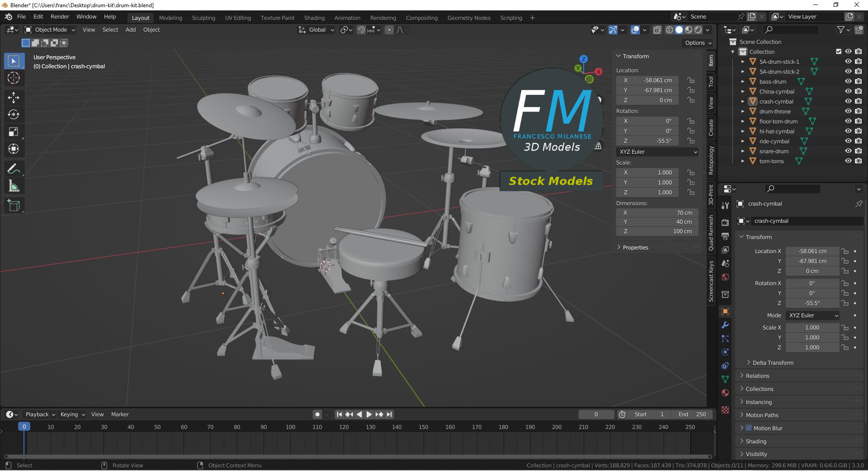Click the current frame number field
This screenshot has width=868, height=471.
pos(596,414)
